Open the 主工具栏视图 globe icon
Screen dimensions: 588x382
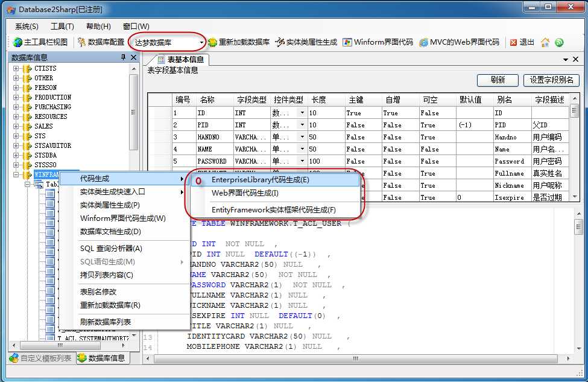tap(17, 42)
